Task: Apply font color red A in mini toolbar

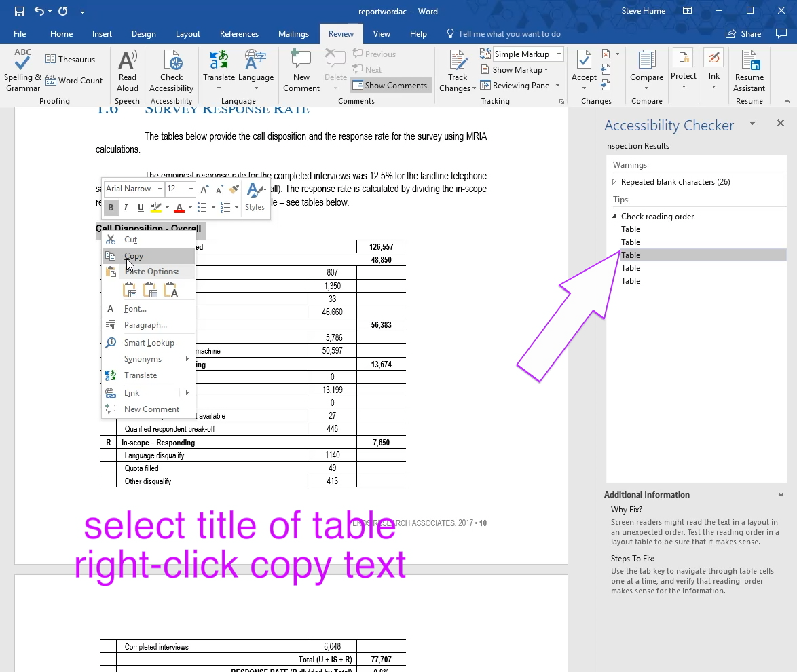Action: [179, 208]
